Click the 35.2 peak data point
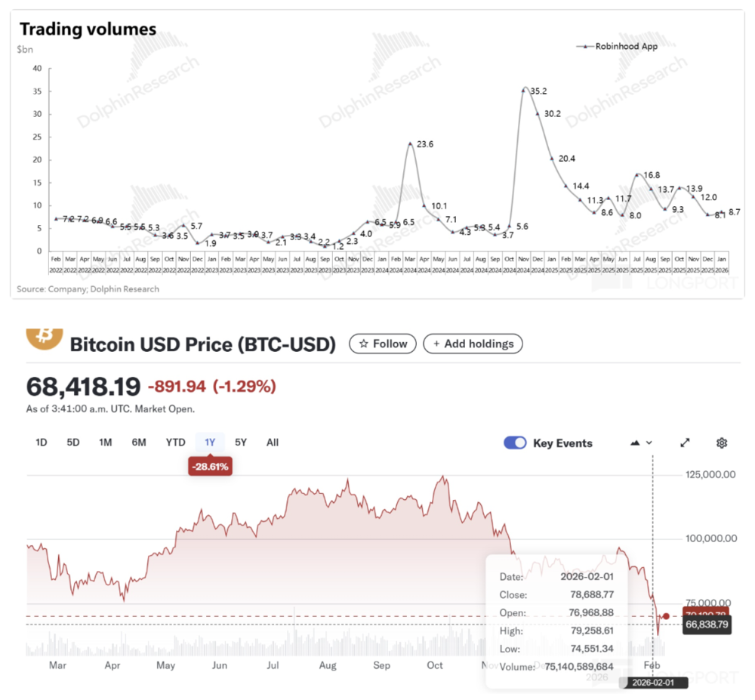This screenshot has height=700, width=755. click(x=524, y=90)
